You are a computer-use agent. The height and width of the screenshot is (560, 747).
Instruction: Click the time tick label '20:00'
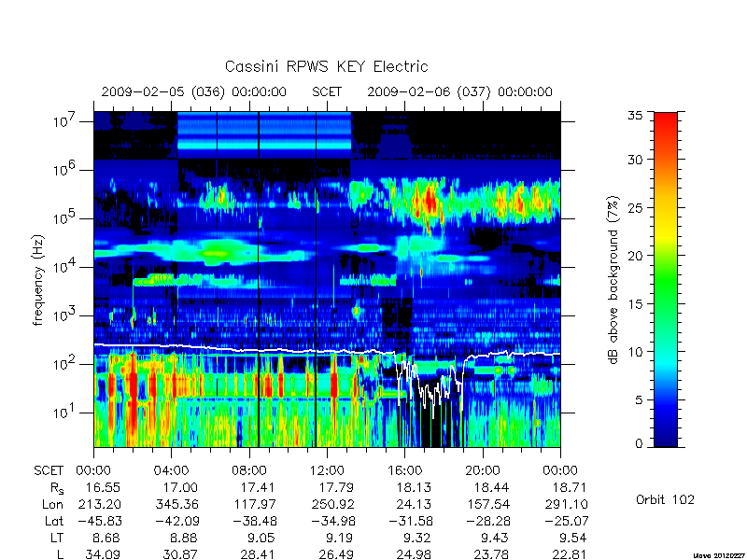[x=482, y=471]
